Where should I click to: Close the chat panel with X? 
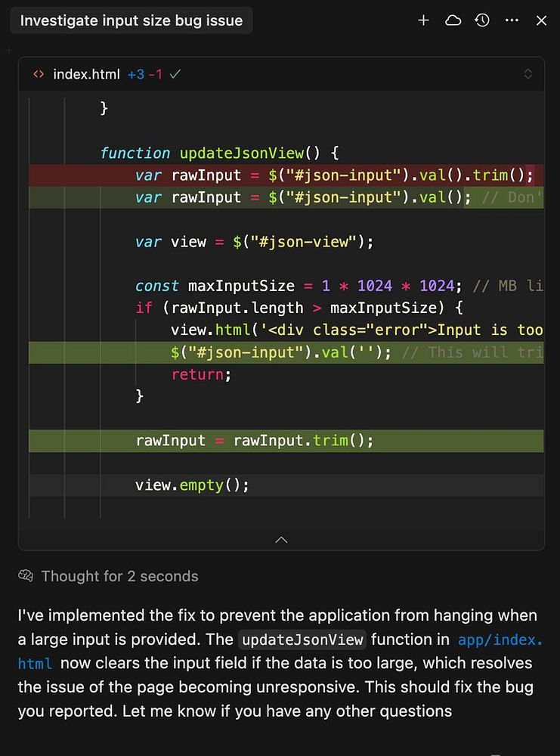click(541, 20)
